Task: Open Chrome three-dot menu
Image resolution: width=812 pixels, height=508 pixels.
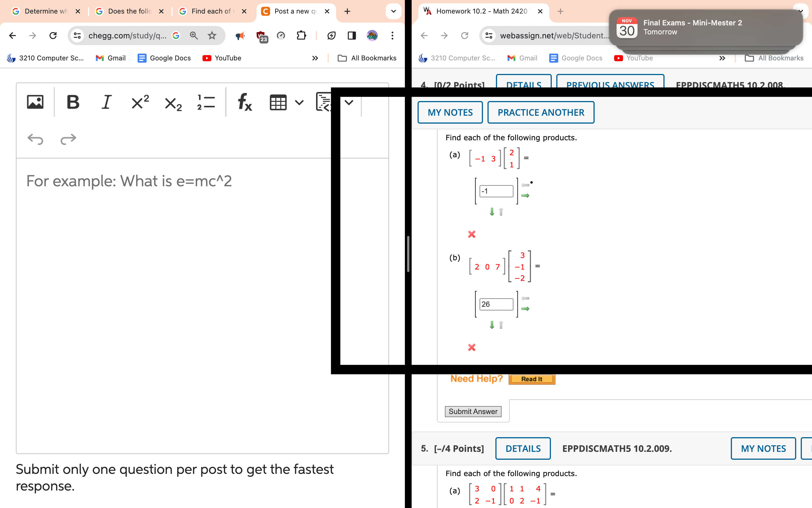Action: coord(392,35)
